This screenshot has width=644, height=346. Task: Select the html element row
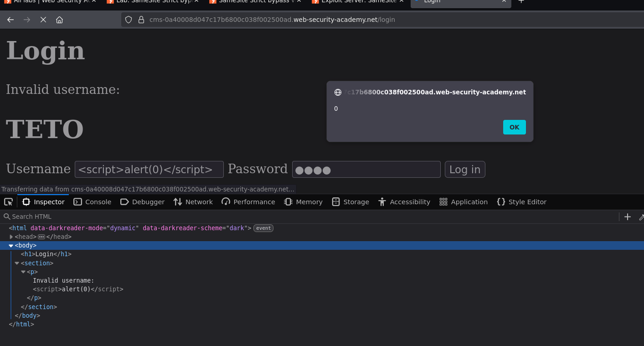[322, 228]
